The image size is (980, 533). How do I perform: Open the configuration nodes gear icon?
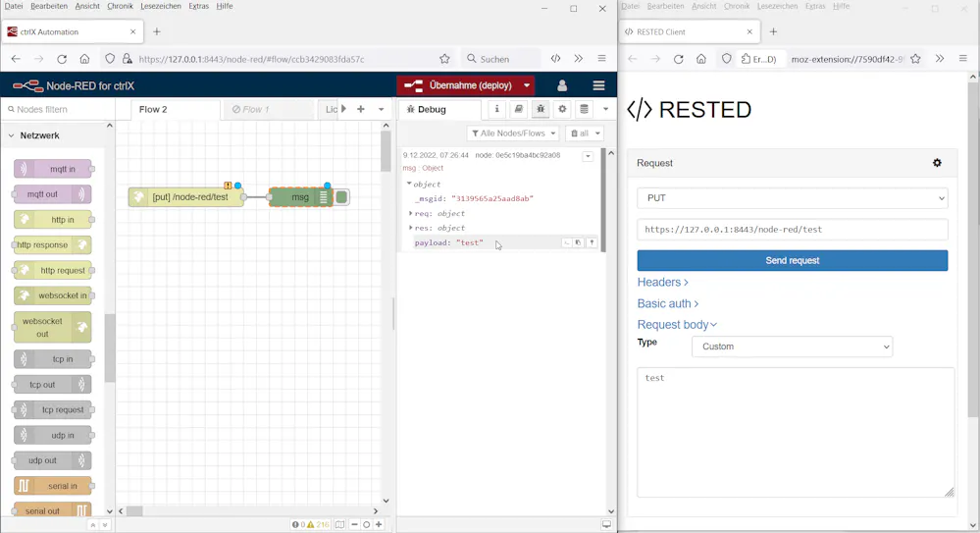[562, 109]
